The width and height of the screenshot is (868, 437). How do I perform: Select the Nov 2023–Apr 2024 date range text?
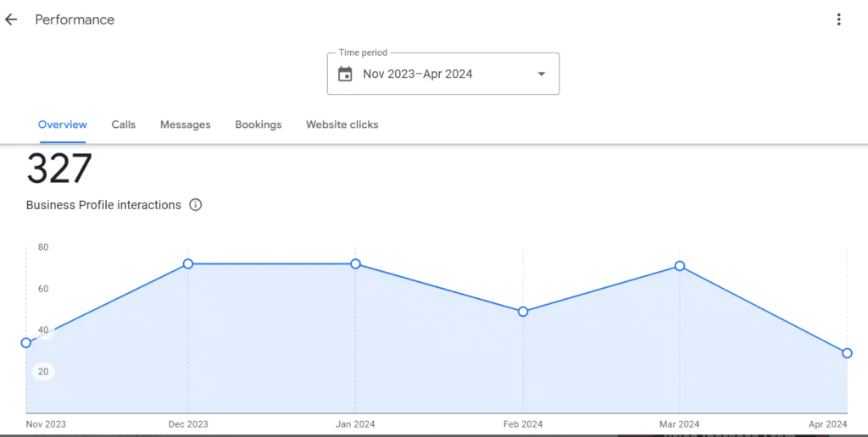(x=417, y=75)
